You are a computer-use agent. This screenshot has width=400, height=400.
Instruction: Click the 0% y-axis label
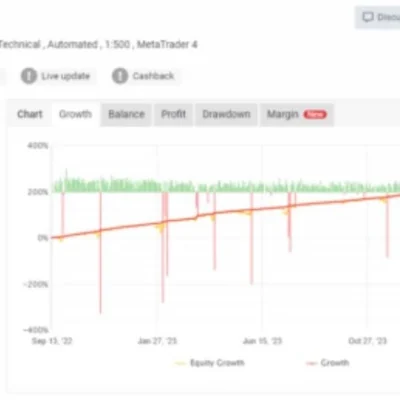[x=43, y=238]
